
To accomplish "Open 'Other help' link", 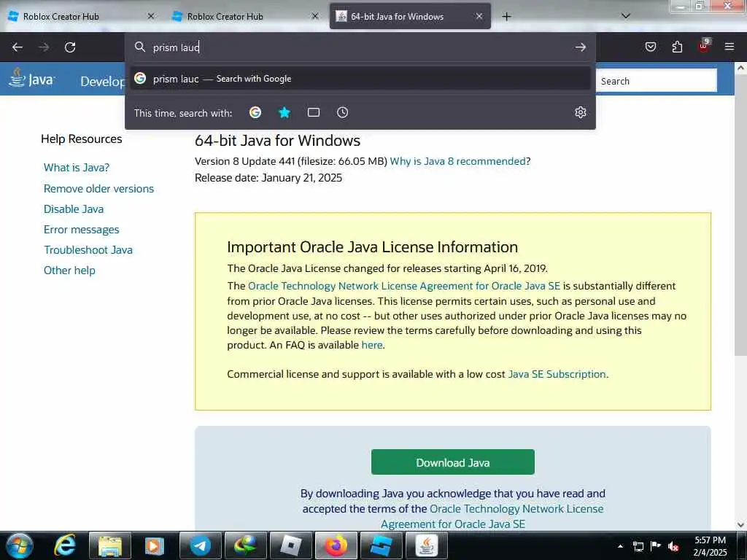I will (x=69, y=271).
